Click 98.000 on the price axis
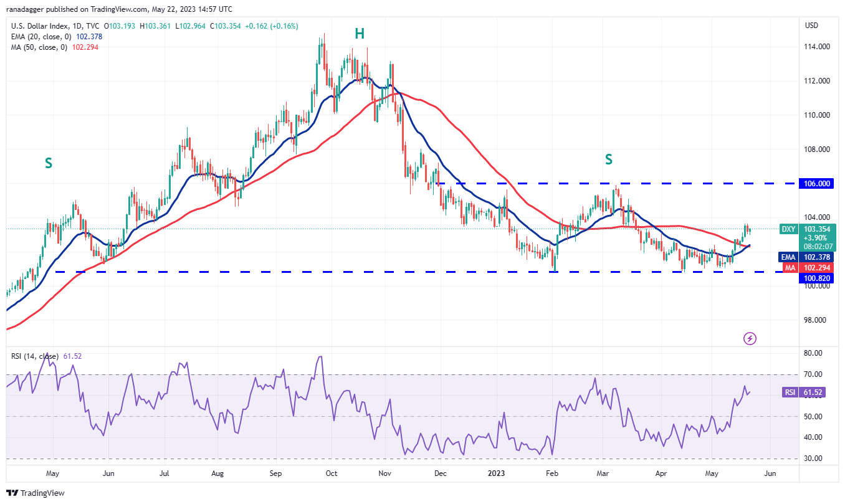This screenshot has height=504, width=845. 815,320
